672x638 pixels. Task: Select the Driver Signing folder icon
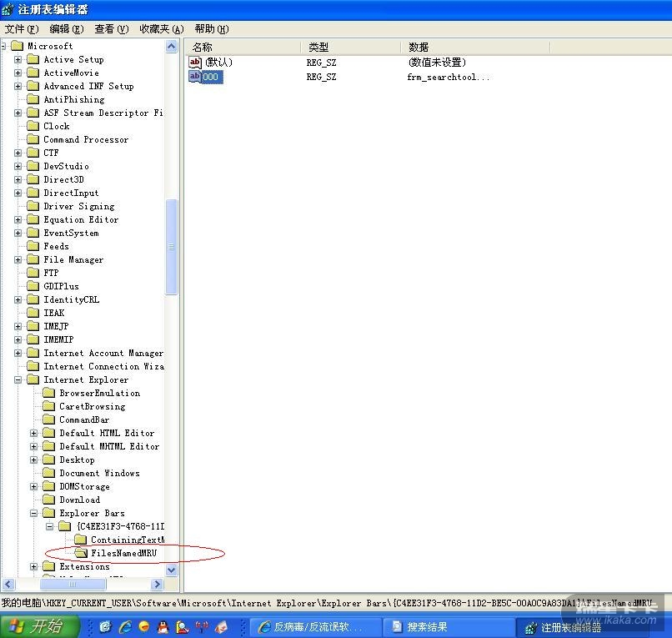tap(33, 206)
